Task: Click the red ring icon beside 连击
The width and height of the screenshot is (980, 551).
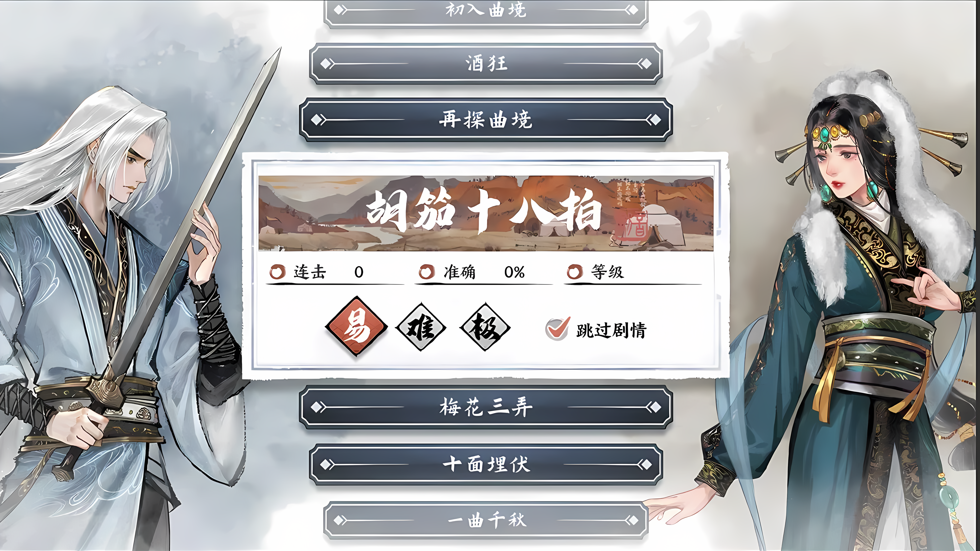Action: click(x=277, y=272)
